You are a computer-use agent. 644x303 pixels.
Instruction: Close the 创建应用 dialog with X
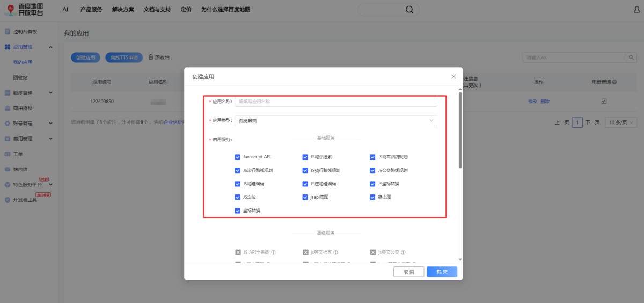[453, 77]
